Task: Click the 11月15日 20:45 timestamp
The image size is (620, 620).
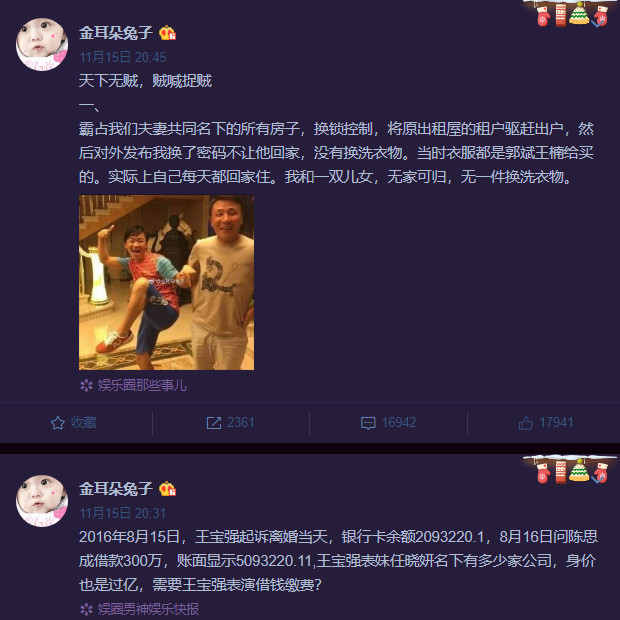Action: click(123, 57)
